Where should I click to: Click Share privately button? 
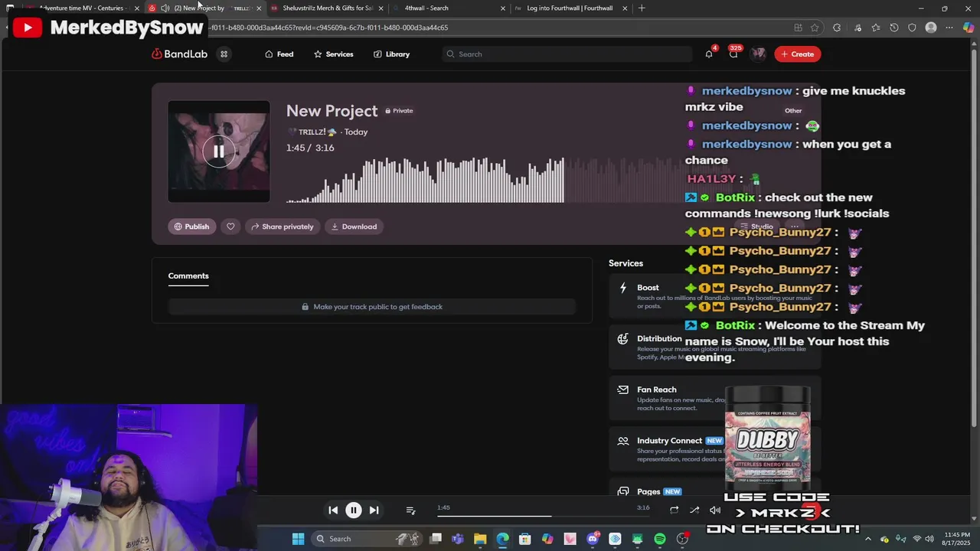(282, 227)
